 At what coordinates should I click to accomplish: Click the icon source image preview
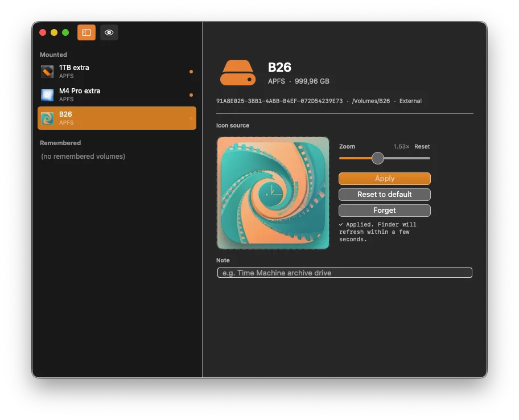(x=273, y=193)
